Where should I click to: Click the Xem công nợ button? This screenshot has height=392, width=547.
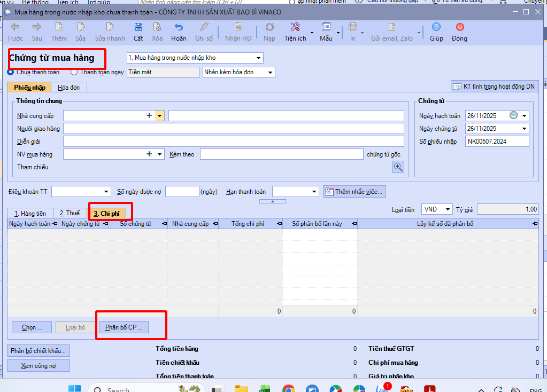click(x=38, y=366)
